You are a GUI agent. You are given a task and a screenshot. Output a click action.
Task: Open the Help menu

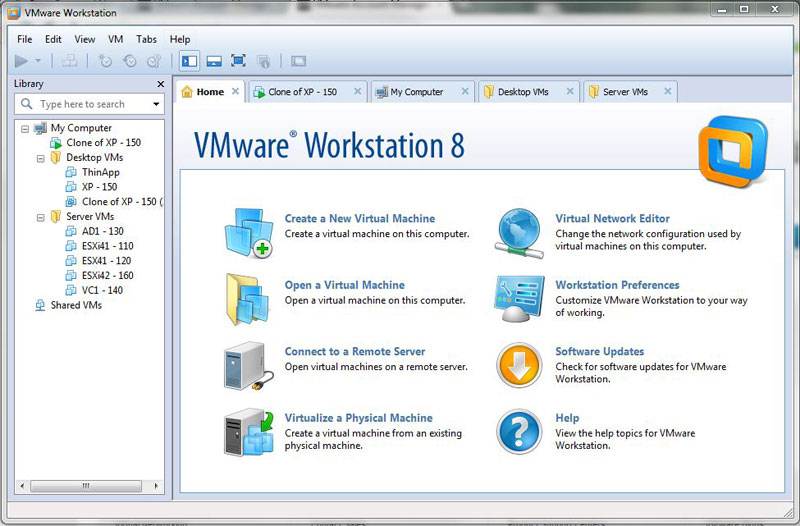(x=180, y=39)
